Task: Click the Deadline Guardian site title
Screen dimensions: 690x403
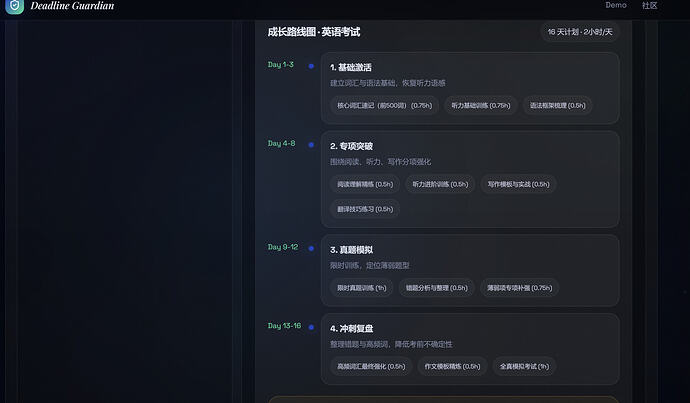Action: point(72,6)
